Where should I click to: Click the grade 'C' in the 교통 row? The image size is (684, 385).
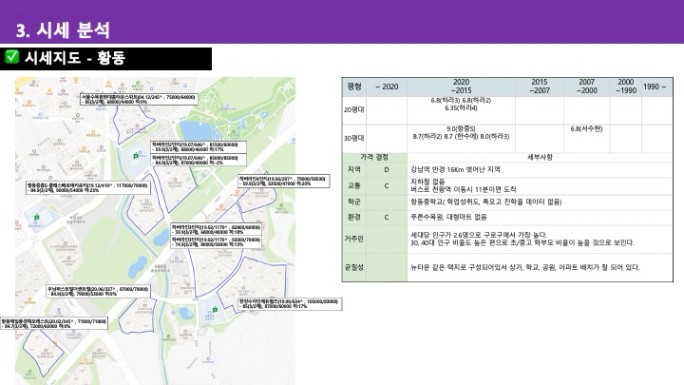[386, 186]
